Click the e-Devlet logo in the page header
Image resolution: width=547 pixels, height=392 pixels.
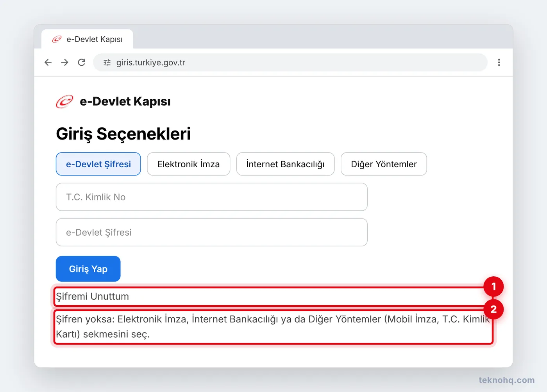point(64,102)
